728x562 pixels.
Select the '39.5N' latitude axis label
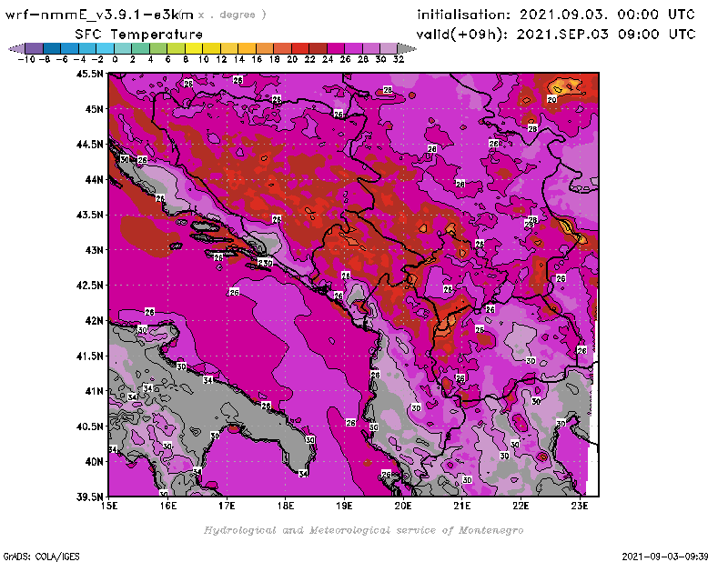[89, 497]
